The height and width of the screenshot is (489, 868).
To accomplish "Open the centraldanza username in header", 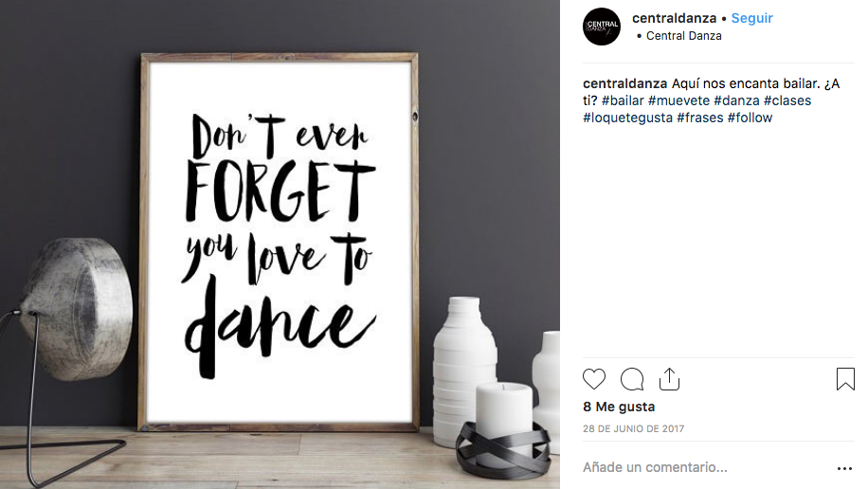I will (675, 18).
